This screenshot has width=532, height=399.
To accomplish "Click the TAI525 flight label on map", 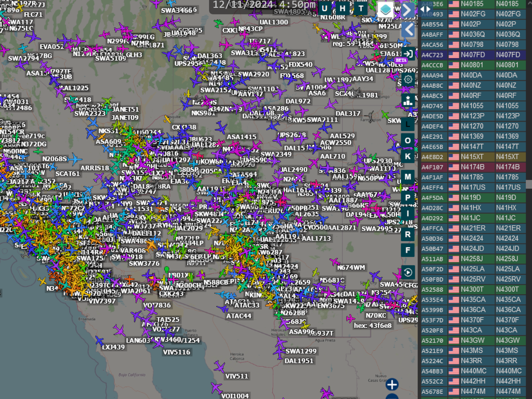I will pos(168,320).
